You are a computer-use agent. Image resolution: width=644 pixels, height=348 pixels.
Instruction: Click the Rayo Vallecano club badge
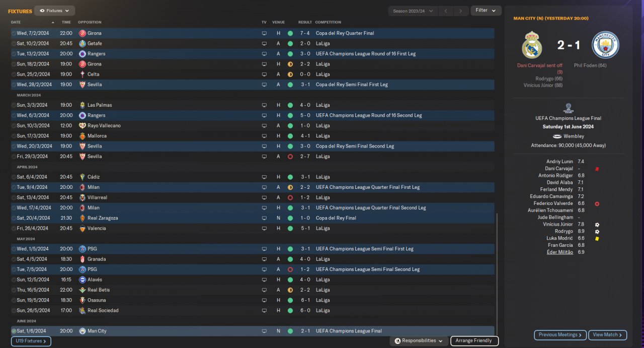pos(83,125)
